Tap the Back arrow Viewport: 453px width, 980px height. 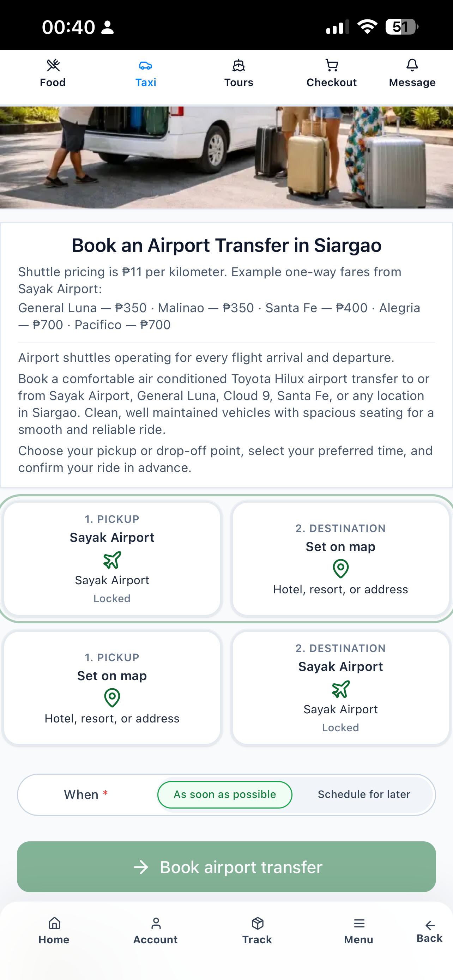tap(429, 931)
